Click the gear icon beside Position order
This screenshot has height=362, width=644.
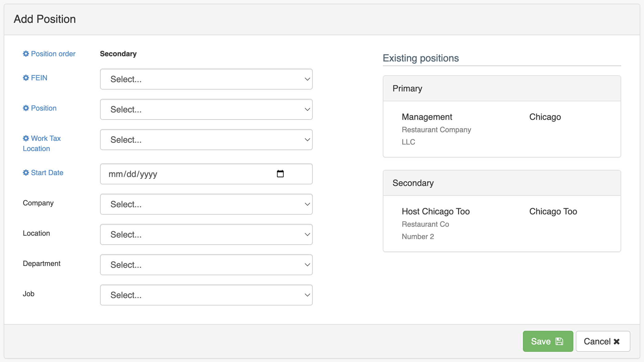coord(26,53)
